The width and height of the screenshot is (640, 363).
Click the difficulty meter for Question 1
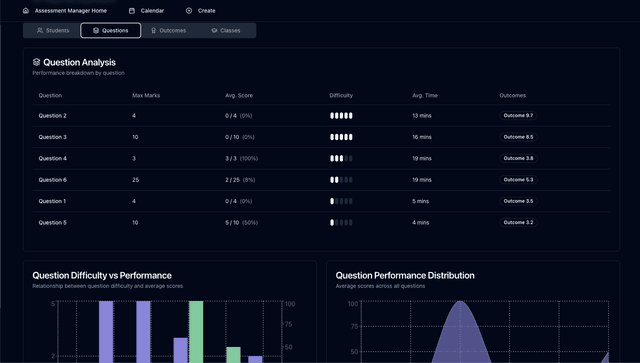point(341,201)
